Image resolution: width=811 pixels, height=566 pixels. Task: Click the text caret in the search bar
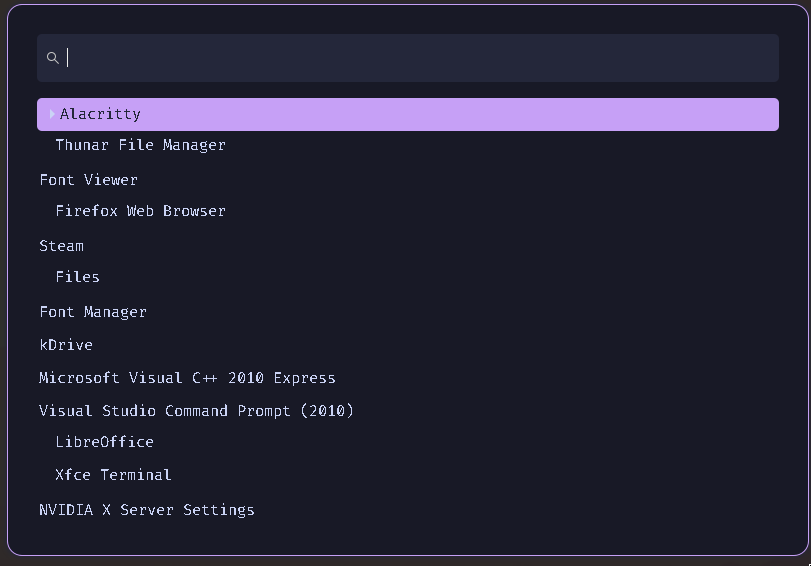tap(68, 58)
